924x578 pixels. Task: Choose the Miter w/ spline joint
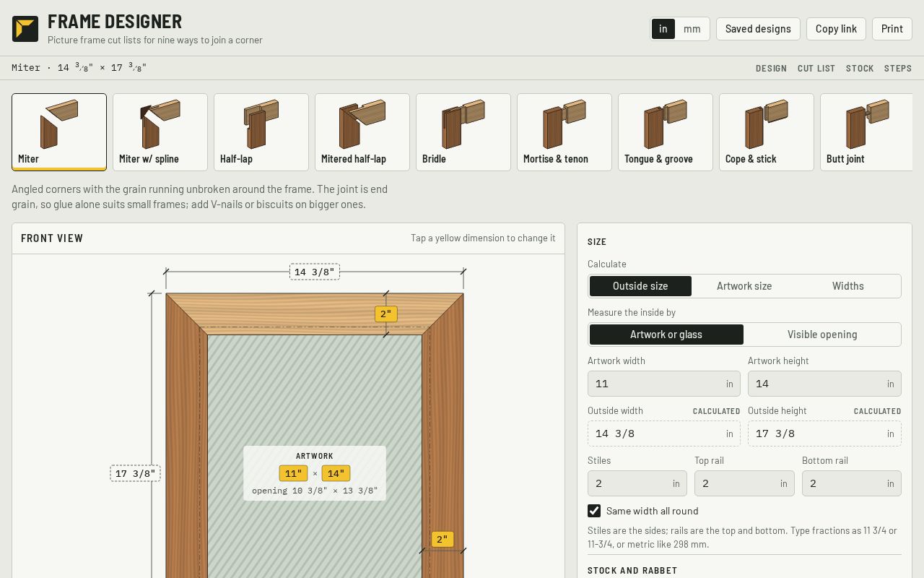click(160, 132)
